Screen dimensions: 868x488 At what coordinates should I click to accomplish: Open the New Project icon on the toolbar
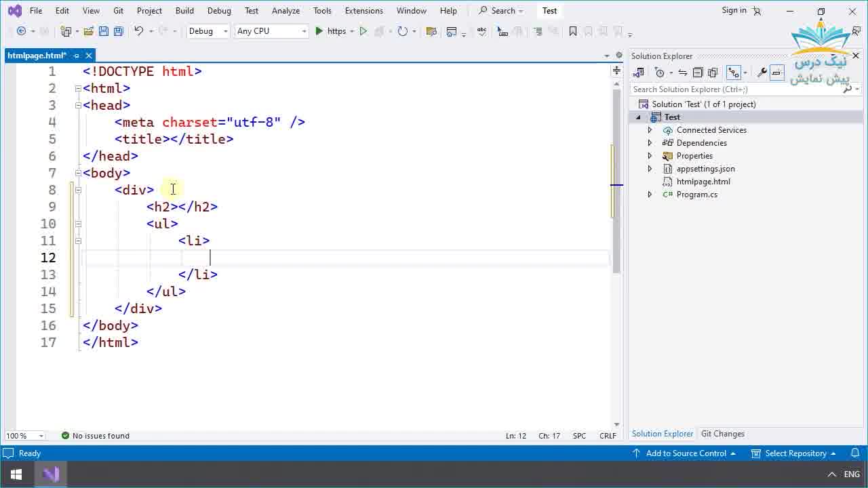click(x=66, y=30)
